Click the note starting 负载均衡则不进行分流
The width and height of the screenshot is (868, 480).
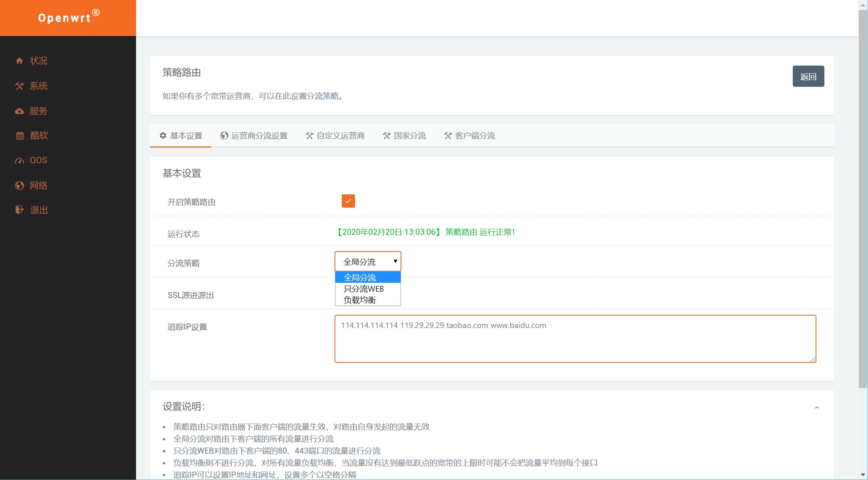coord(385,463)
